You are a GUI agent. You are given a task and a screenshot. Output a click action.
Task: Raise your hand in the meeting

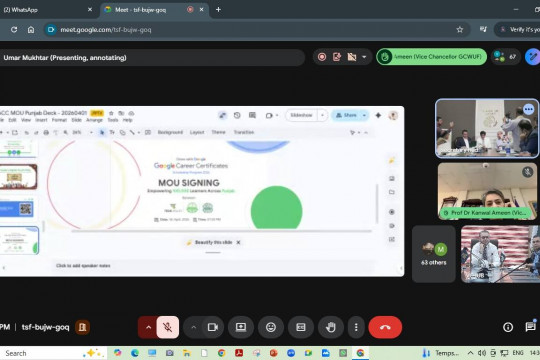point(331,327)
